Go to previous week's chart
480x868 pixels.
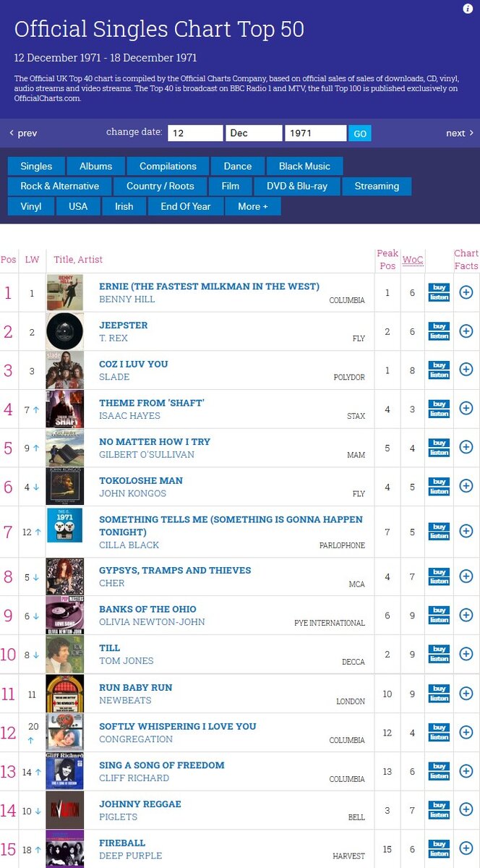click(23, 133)
